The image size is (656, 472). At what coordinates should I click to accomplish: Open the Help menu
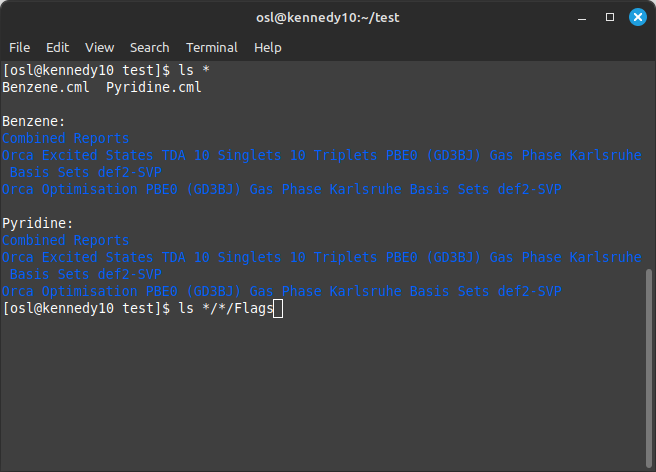point(268,48)
